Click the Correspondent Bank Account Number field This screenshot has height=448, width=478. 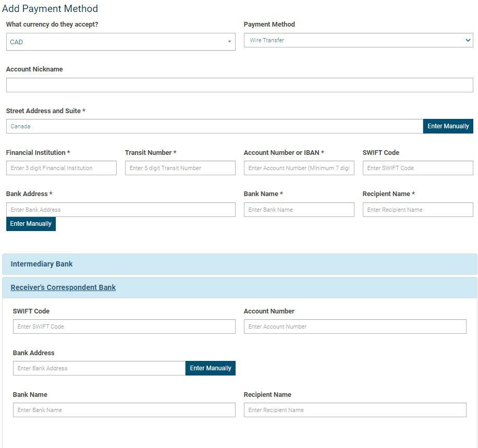[354, 326]
